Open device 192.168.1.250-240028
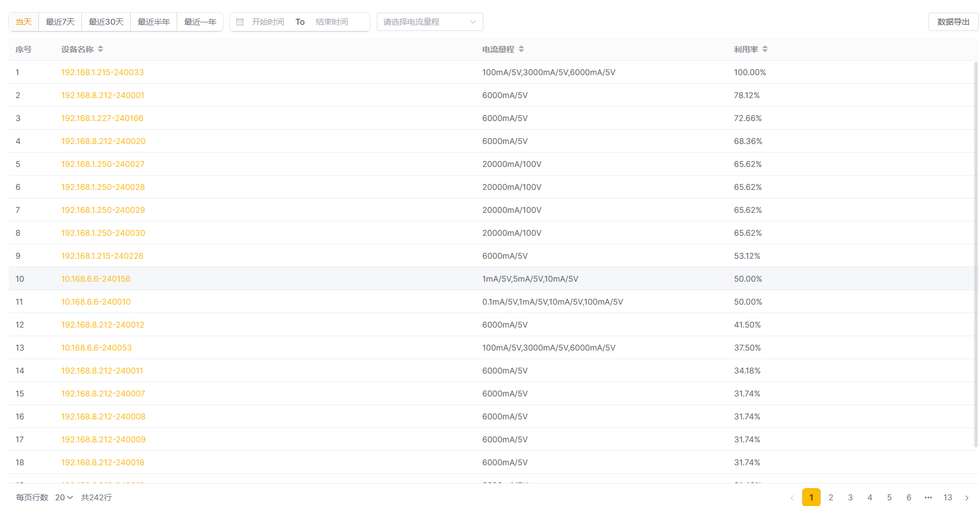The width and height of the screenshot is (980, 506). click(103, 187)
